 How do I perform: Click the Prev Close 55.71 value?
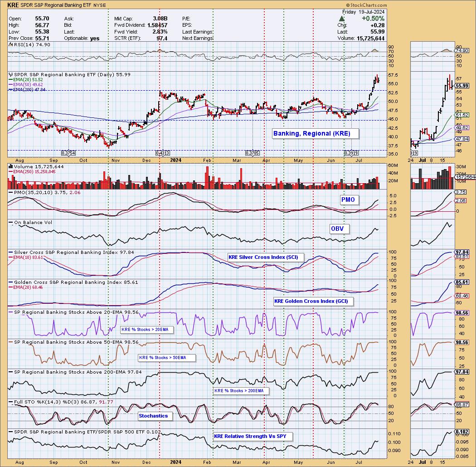[x=42, y=38]
